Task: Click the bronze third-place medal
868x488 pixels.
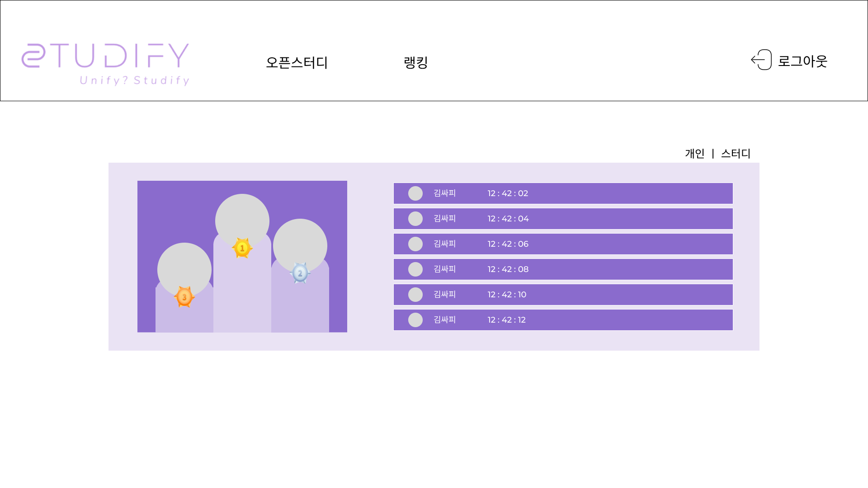Action: (184, 297)
